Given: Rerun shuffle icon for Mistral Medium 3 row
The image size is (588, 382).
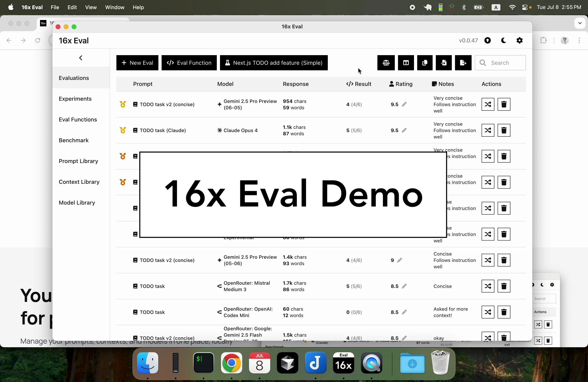Looking at the screenshot, I should point(488,286).
